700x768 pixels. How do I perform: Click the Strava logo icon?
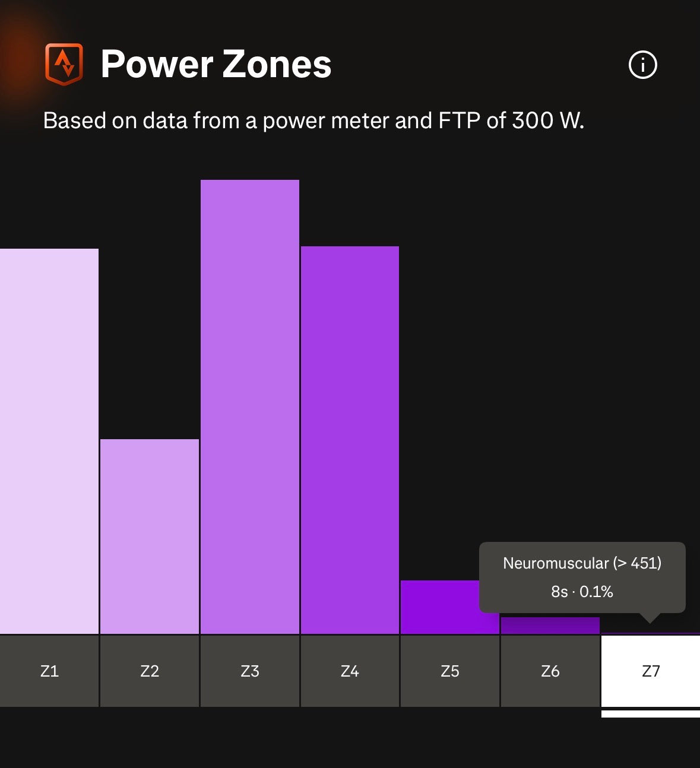coord(64,64)
